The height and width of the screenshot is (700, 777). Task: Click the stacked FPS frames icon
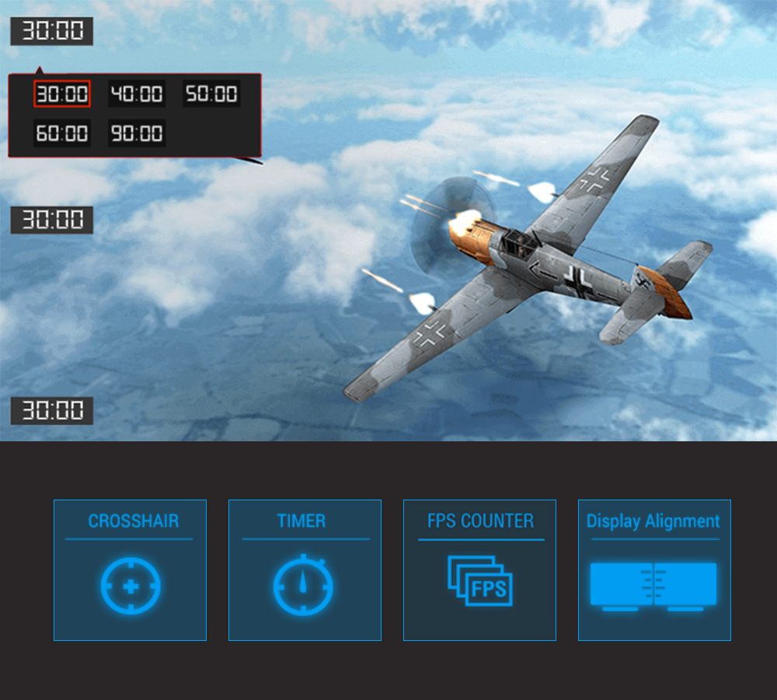click(479, 580)
